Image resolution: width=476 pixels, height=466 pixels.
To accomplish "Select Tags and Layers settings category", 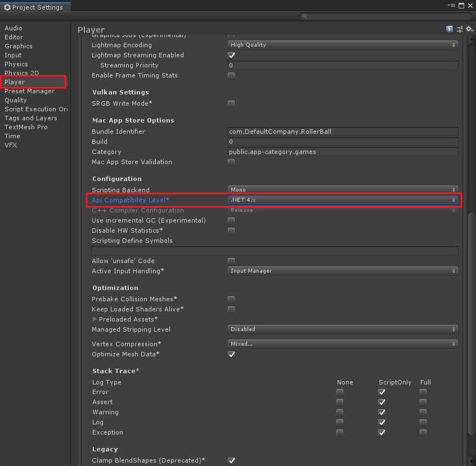I will 31,118.
